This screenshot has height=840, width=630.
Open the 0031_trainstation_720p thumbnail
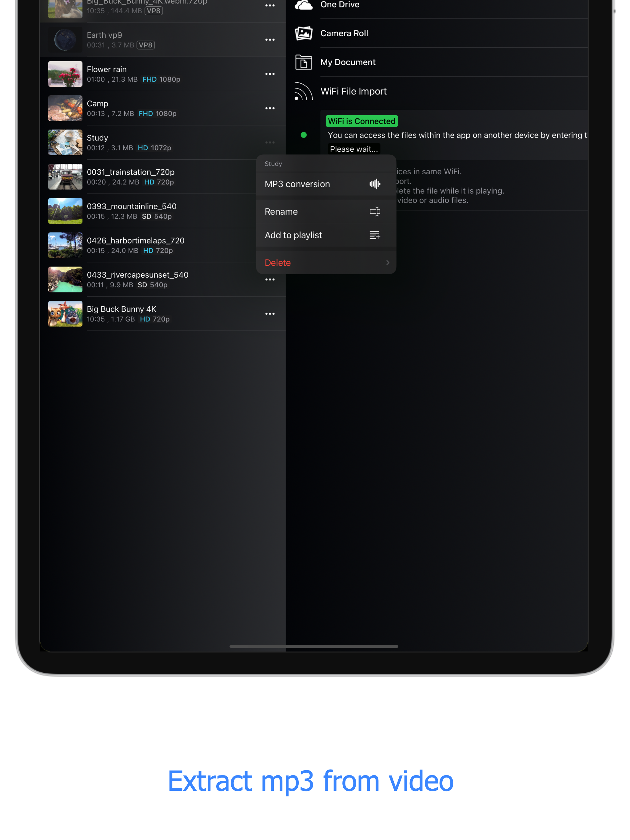(x=65, y=177)
